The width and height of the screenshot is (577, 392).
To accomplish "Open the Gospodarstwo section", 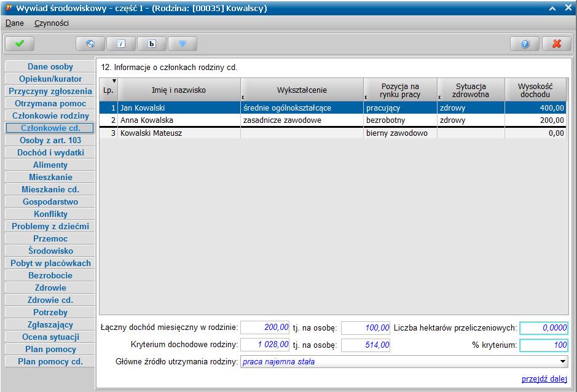I will [x=50, y=202].
